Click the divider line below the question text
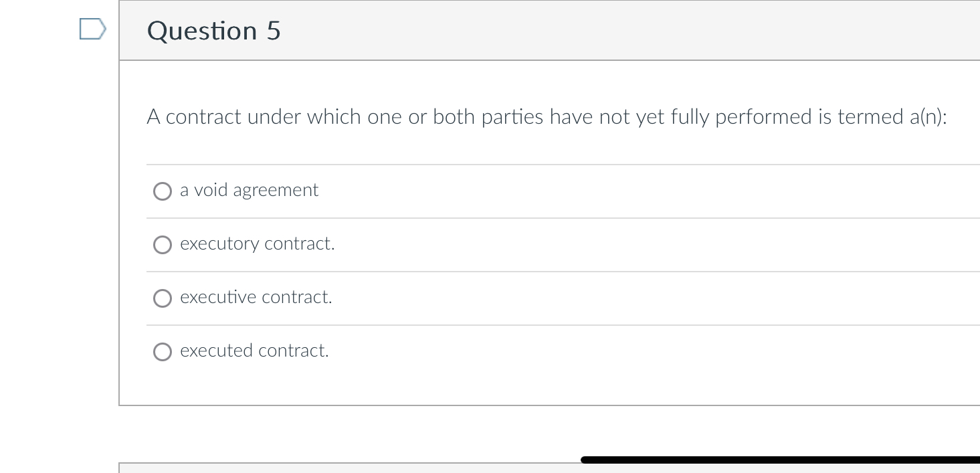Image resolution: width=980 pixels, height=473 pixels. point(546,165)
